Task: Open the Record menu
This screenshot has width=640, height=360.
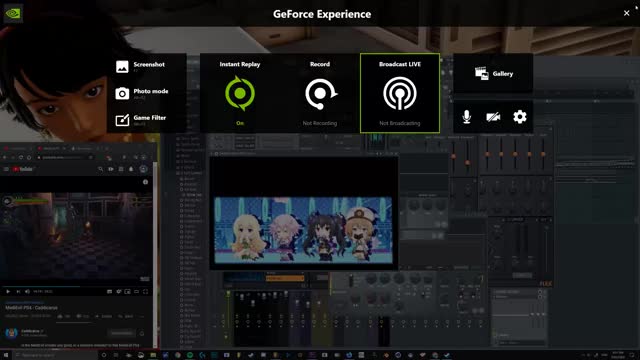Action: [x=320, y=93]
